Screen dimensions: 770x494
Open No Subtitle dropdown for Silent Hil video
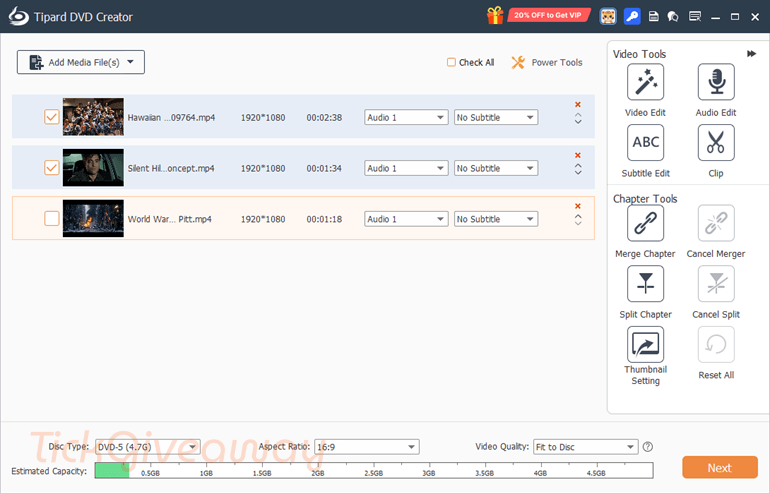[496, 168]
